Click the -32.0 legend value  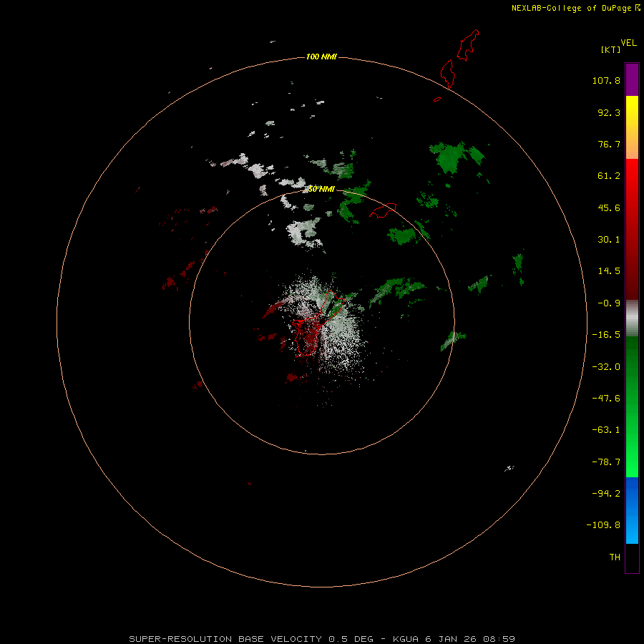click(x=606, y=367)
